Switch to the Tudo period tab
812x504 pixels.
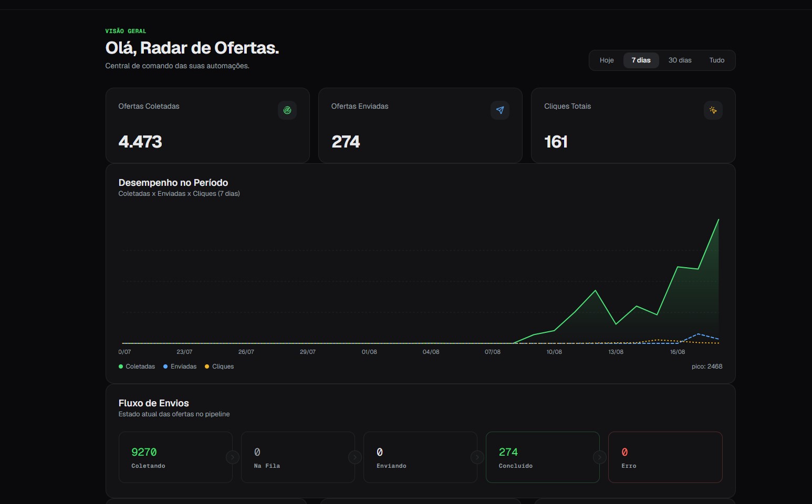click(x=717, y=60)
